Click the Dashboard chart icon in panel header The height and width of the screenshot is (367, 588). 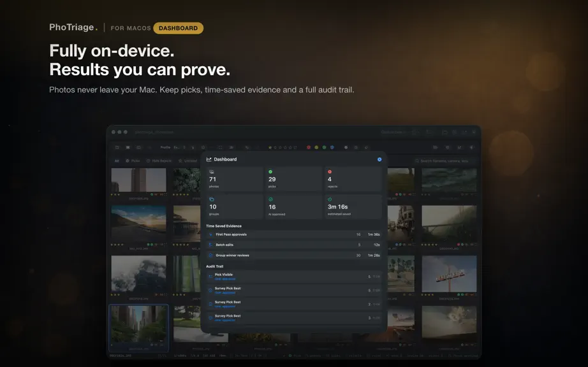pyautogui.click(x=209, y=159)
